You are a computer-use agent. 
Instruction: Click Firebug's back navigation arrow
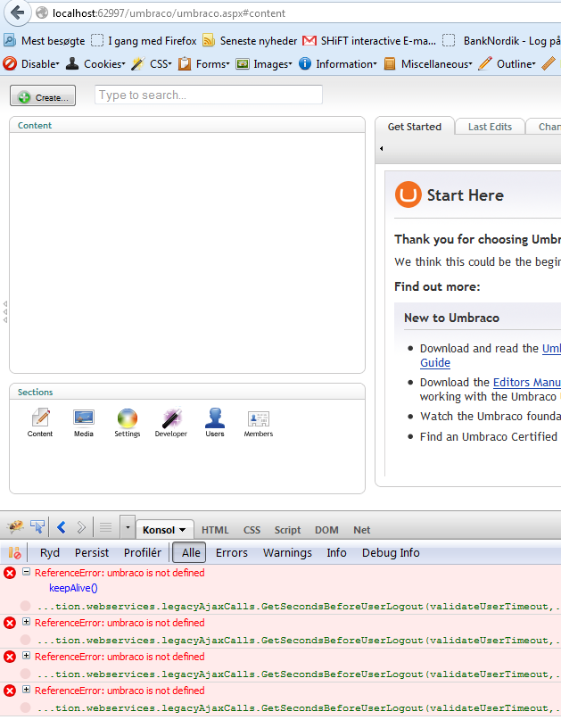coord(62,527)
